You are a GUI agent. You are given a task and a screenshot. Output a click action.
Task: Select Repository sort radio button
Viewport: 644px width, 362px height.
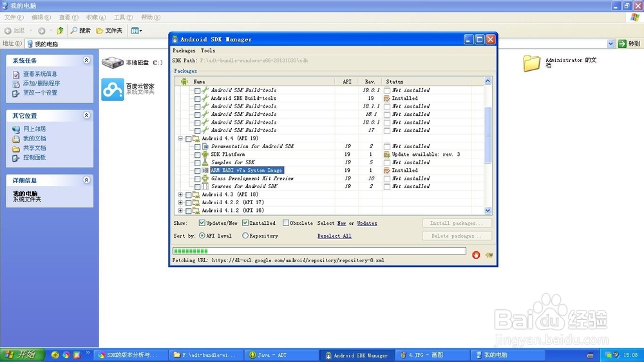245,236
